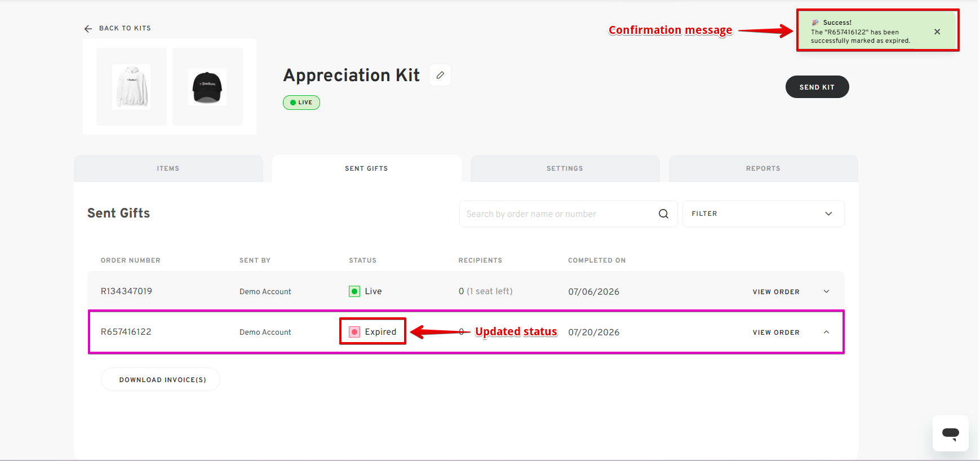Dismiss the Success notification with the X
980x461 pixels.
[937, 32]
